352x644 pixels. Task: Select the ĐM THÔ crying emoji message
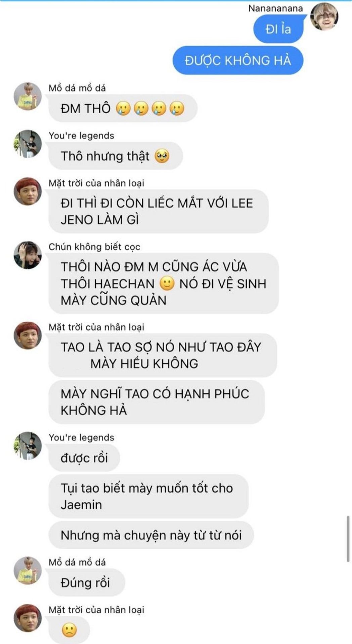coord(123,108)
